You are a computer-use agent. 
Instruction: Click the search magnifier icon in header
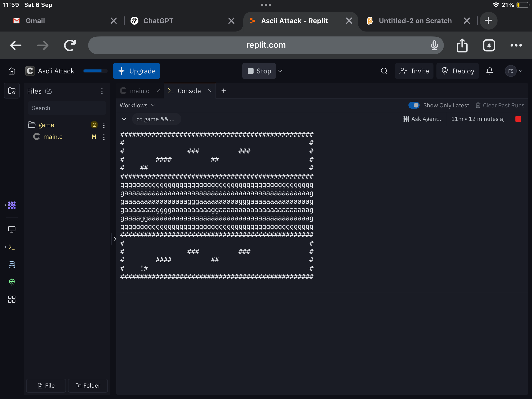coord(384,71)
